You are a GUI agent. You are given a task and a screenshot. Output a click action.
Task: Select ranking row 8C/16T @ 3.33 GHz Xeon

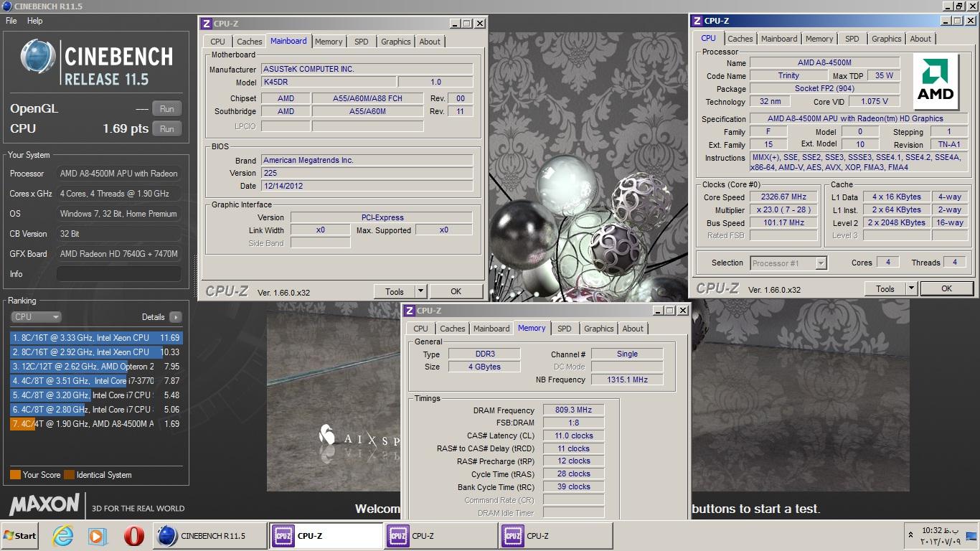pyautogui.click(x=96, y=338)
